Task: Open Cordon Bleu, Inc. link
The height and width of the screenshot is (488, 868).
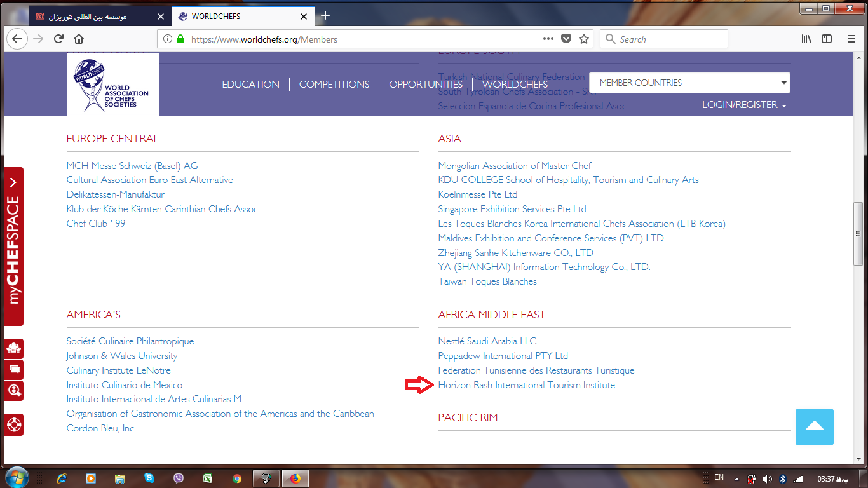Action: 101,428
